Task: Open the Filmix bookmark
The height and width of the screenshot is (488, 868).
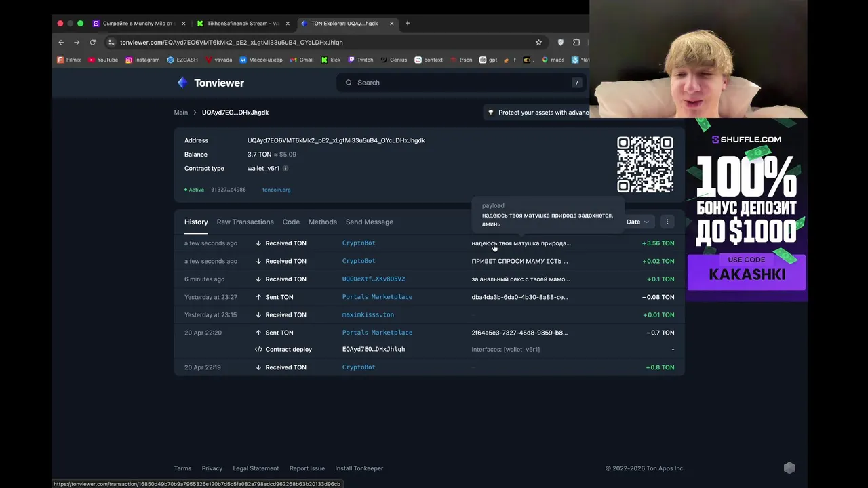Action: pos(69,60)
